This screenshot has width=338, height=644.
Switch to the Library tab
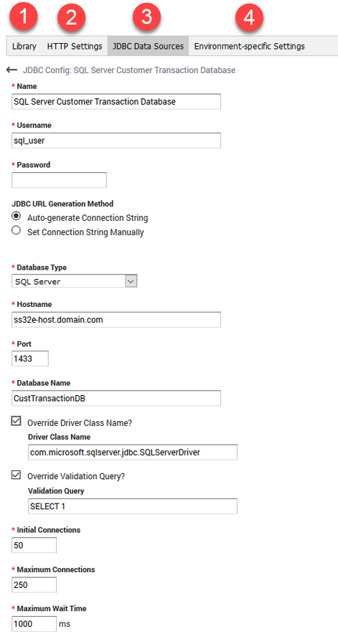(x=24, y=46)
